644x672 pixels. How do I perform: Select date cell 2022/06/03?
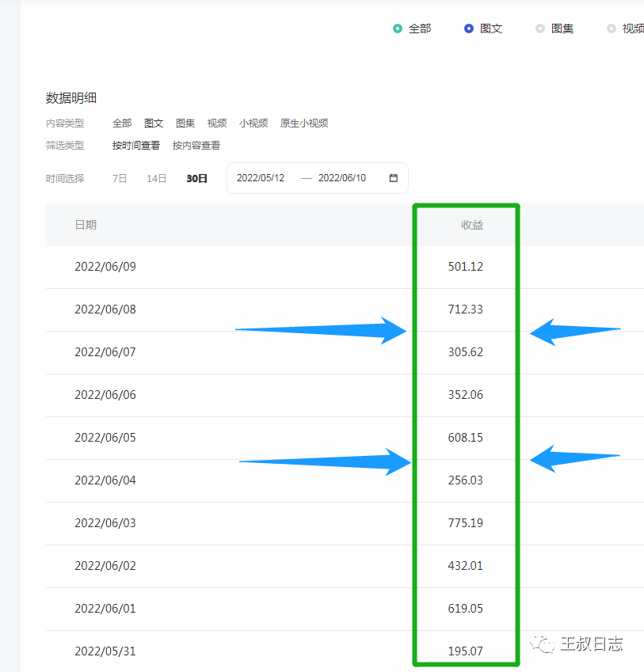[x=105, y=523]
